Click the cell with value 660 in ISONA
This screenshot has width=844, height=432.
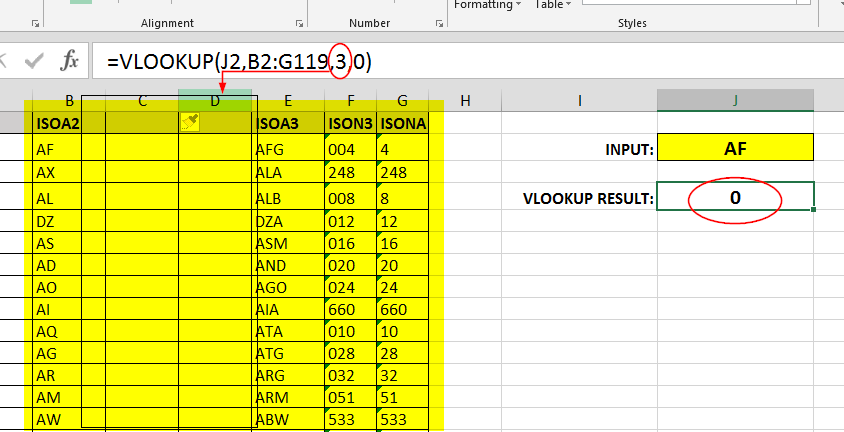point(401,310)
